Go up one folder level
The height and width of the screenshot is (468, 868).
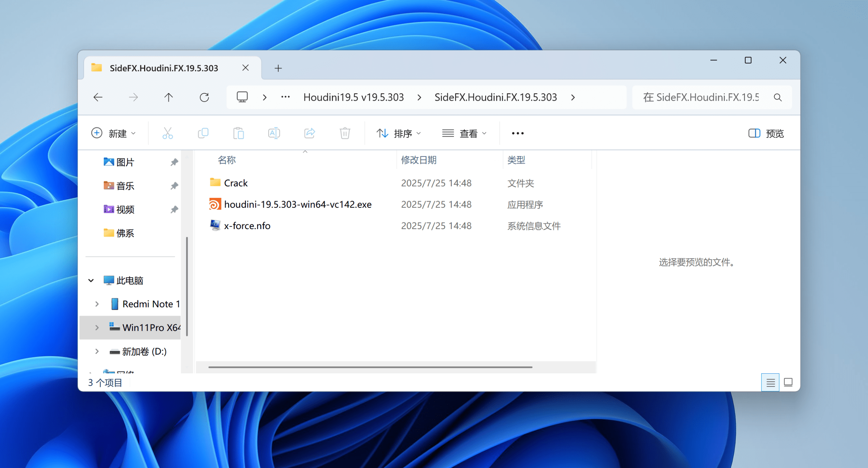[169, 98]
